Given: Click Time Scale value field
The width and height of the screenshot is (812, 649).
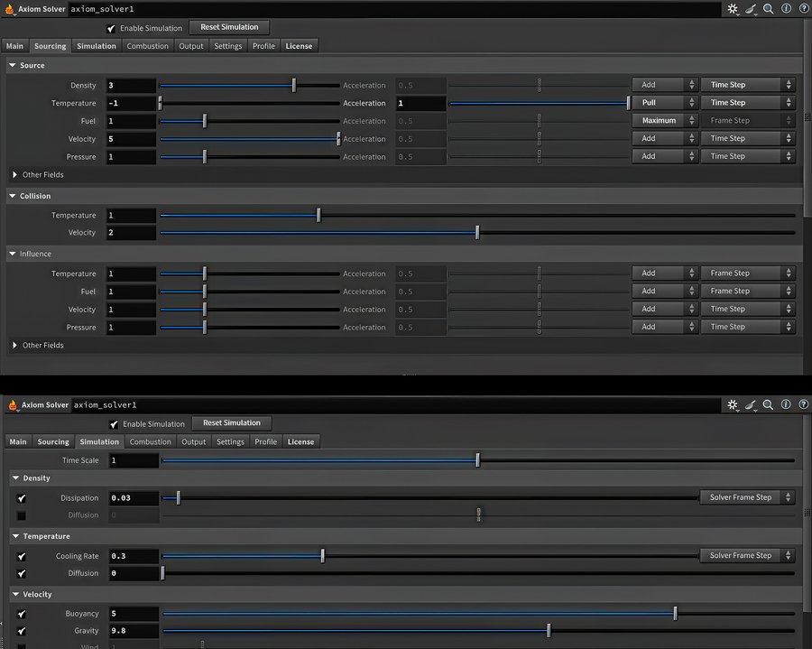Looking at the screenshot, I should 134,460.
